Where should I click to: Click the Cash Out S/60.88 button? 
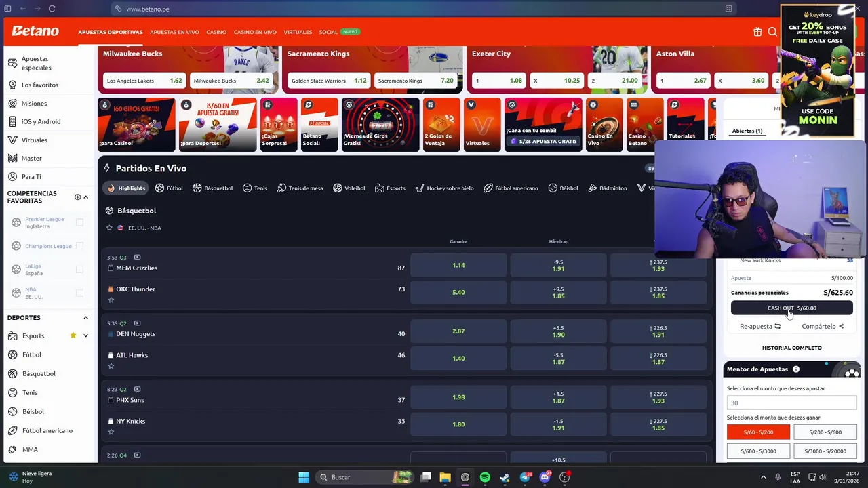[x=791, y=308]
